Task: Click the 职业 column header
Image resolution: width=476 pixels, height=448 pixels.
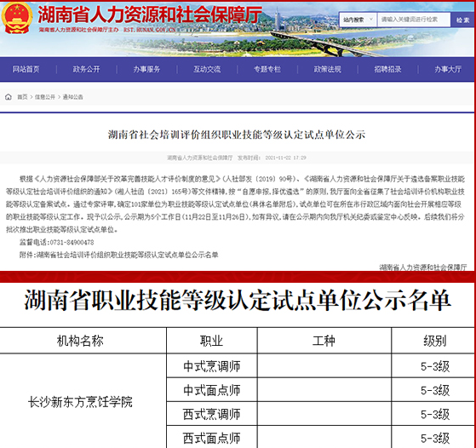Action: (x=211, y=341)
